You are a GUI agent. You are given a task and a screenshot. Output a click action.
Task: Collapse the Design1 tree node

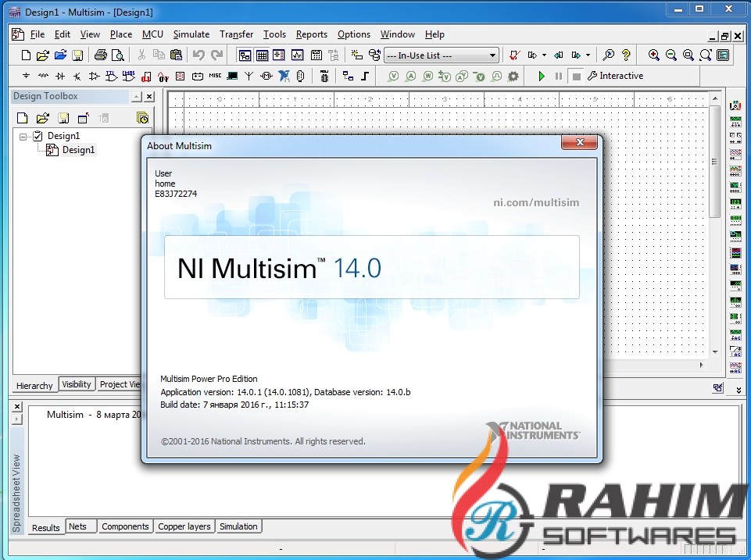(23, 136)
